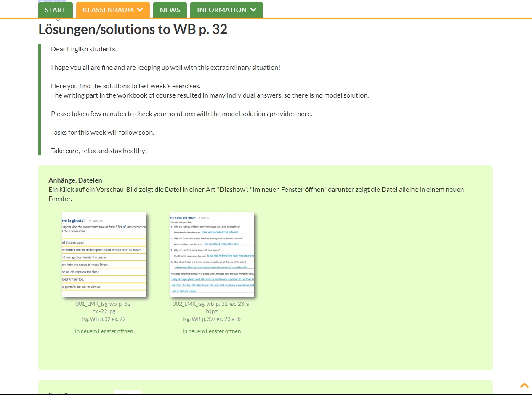Go to the START tab
The image size is (532, 395).
[x=55, y=10]
